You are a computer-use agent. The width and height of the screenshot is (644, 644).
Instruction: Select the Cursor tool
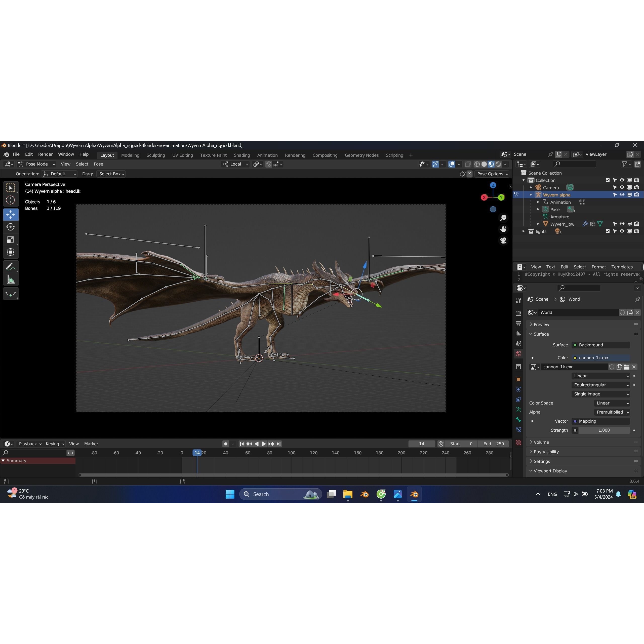coord(11,200)
